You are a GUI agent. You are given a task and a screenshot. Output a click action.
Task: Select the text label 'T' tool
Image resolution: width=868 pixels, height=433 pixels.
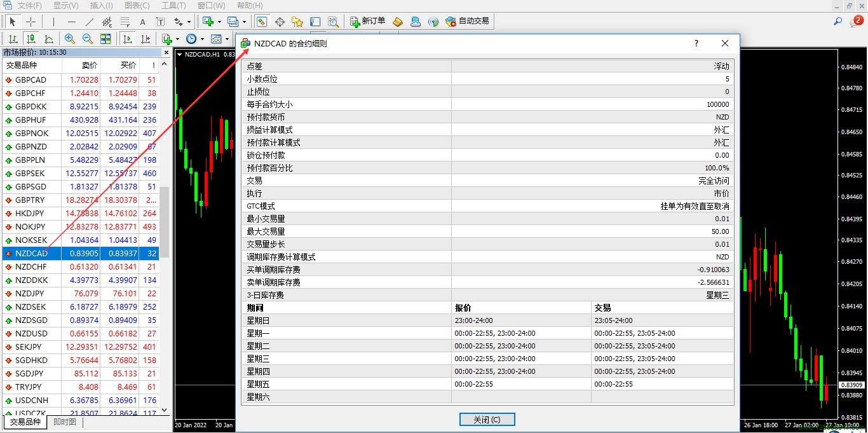(x=160, y=22)
